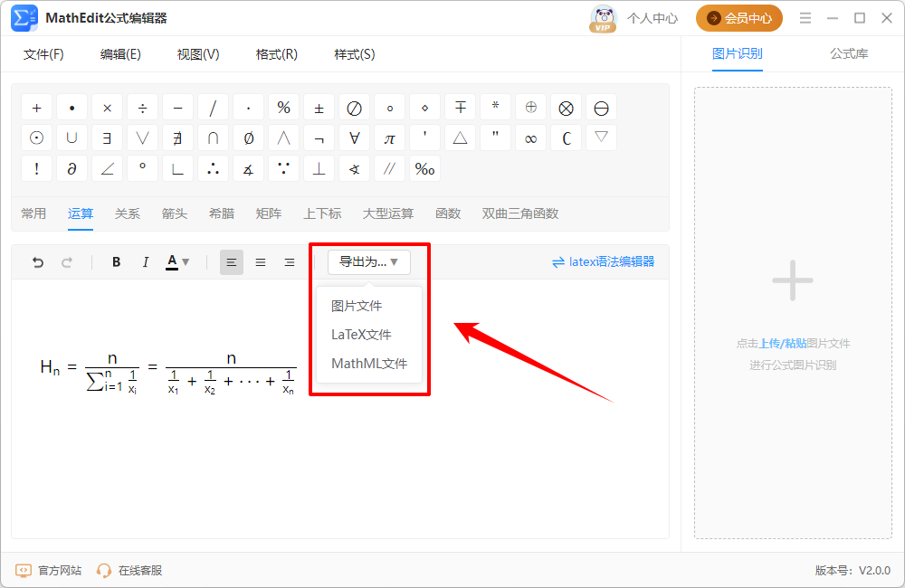
Task: Switch to the 希腊 symbol tab
Action: pyautogui.click(x=222, y=213)
